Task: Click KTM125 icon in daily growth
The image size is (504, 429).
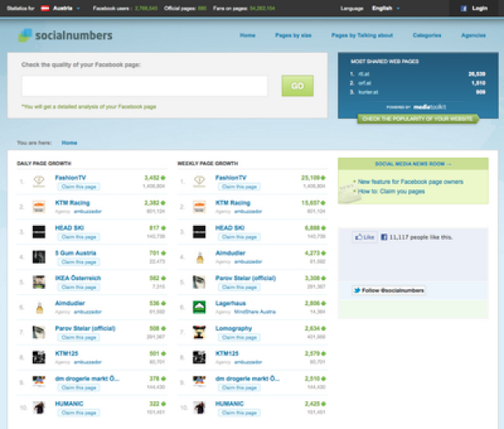Action: [39, 358]
